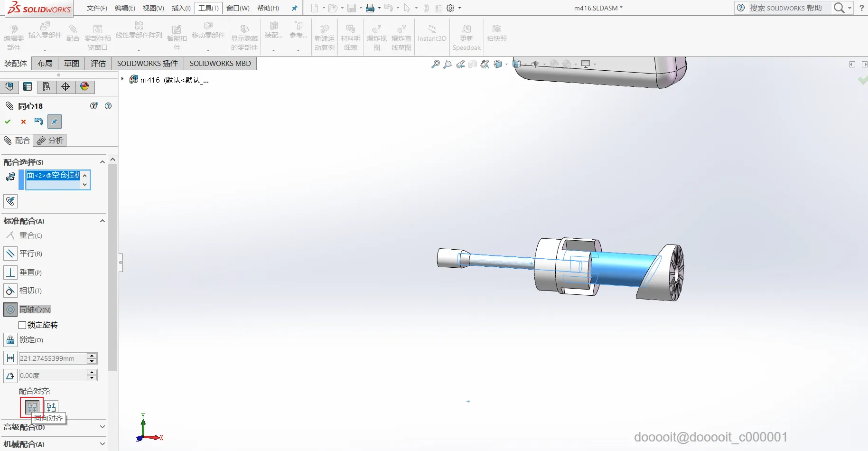The width and height of the screenshot is (868, 451).
Task: Click the undo arrow in the mate panel
Action: click(38, 122)
